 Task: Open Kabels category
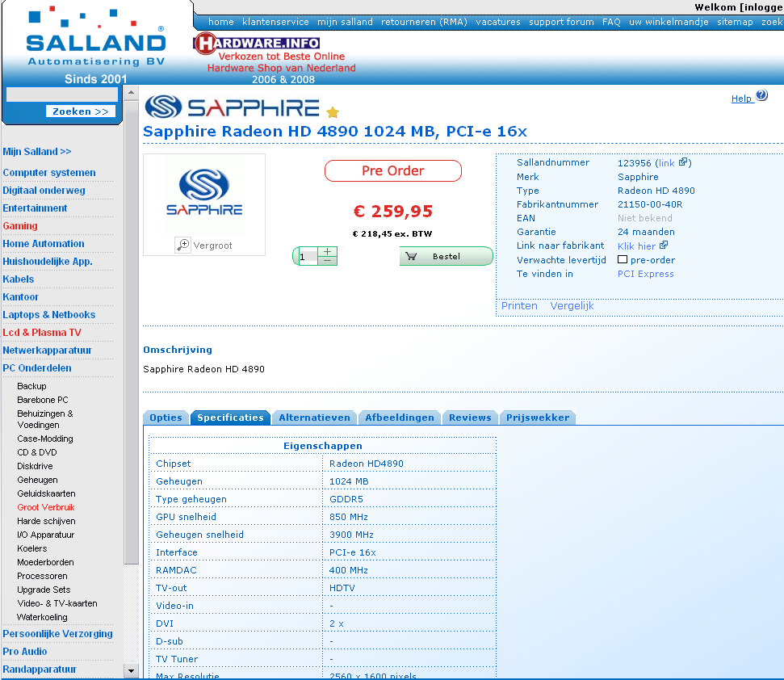19,279
